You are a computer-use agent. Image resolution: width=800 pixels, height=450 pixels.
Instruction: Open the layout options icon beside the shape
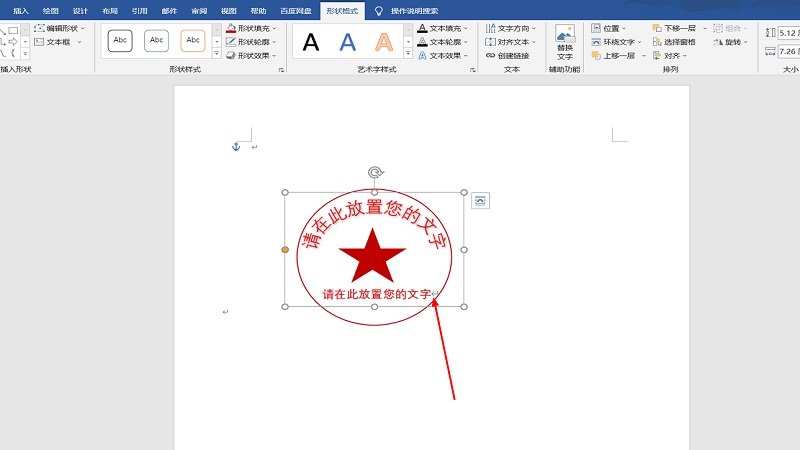pos(480,201)
